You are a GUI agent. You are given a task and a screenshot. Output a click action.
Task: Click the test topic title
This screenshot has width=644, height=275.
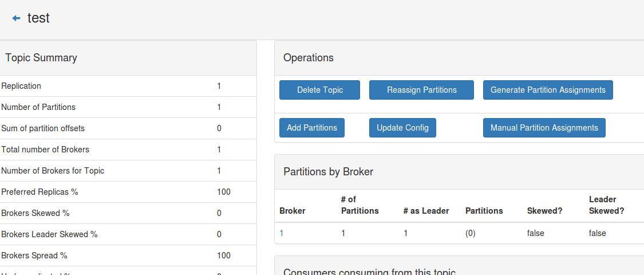[x=38, y=18]
